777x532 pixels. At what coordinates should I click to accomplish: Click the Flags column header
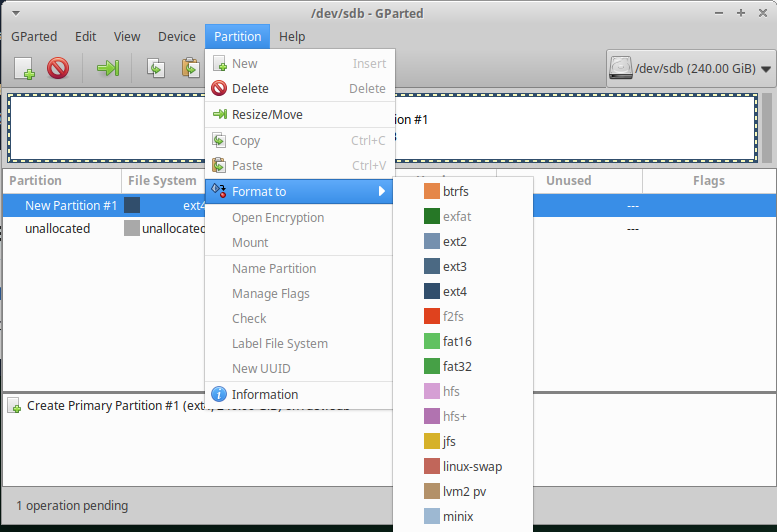[709, 181]
